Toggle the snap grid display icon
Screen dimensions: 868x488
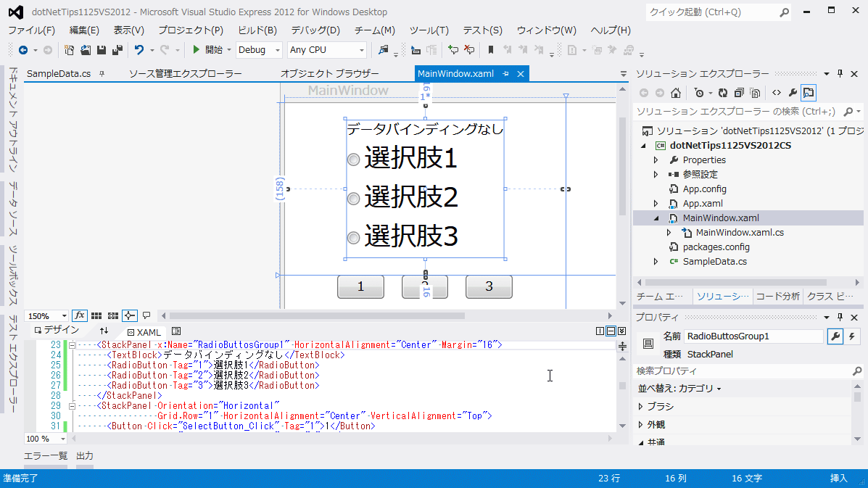[96, 316]
